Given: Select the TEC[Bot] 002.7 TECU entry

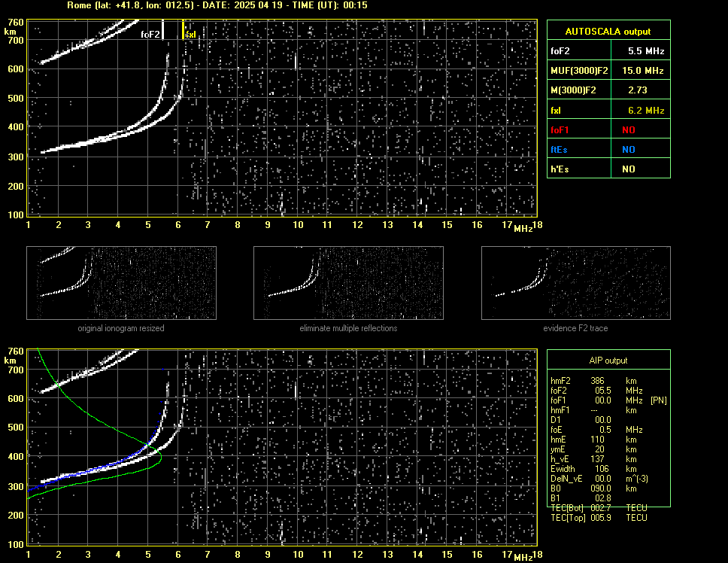Looking at the screenshot, I should click(599, 508).
